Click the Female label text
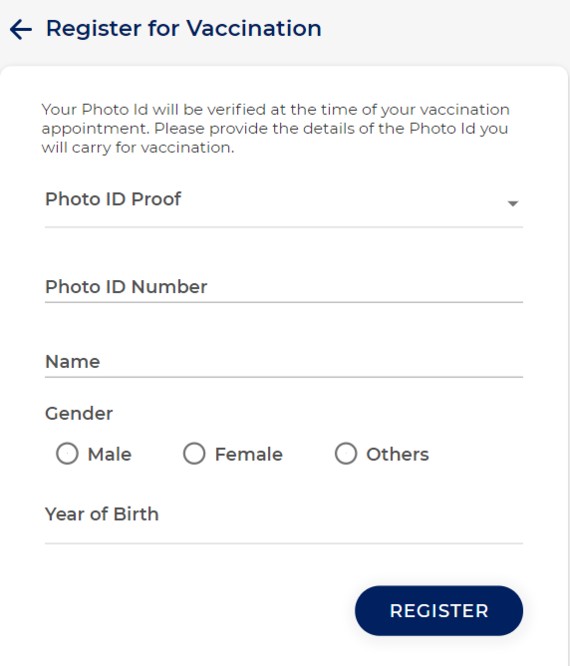This screenshot has width=570, height=666. click(249, 454)
